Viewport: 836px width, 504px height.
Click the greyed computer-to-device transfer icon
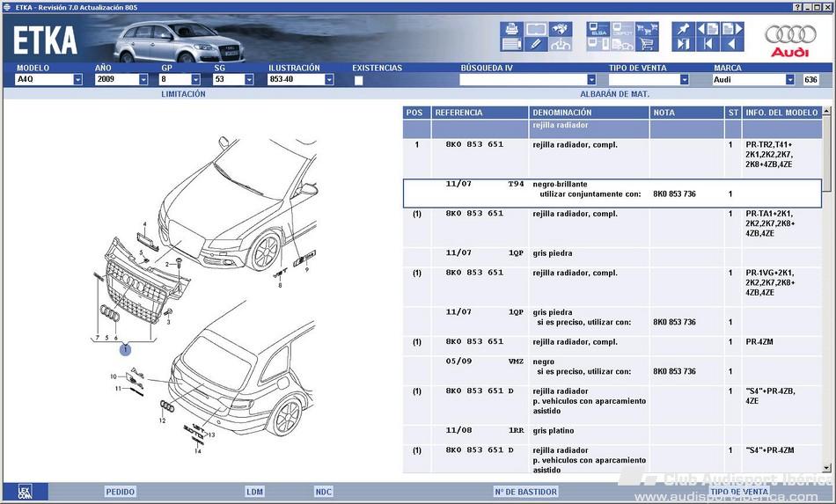(x=598, y=44)
